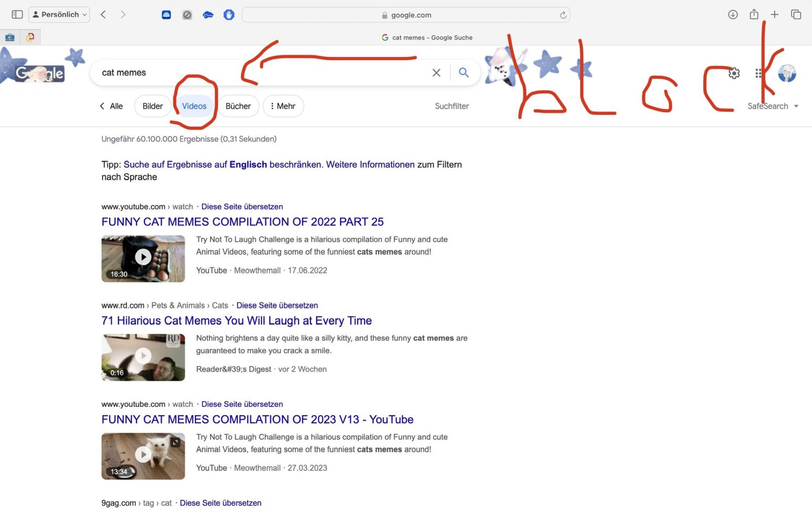
Task: Play the 16:30 video thumbnail
Action: click(143, 259)
